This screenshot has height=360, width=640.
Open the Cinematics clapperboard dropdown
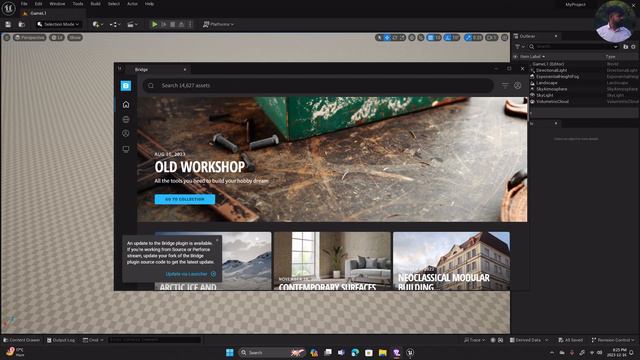[132, 24]
